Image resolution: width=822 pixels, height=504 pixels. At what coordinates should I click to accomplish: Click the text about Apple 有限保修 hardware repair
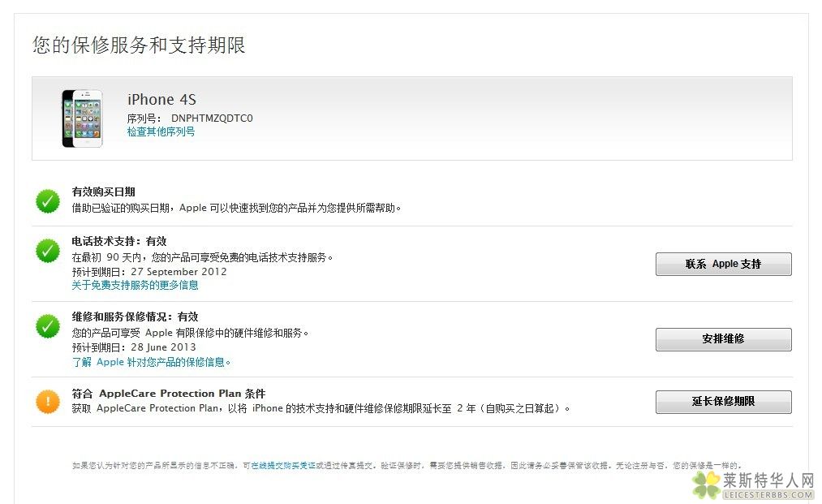click(x=191, y=333)
